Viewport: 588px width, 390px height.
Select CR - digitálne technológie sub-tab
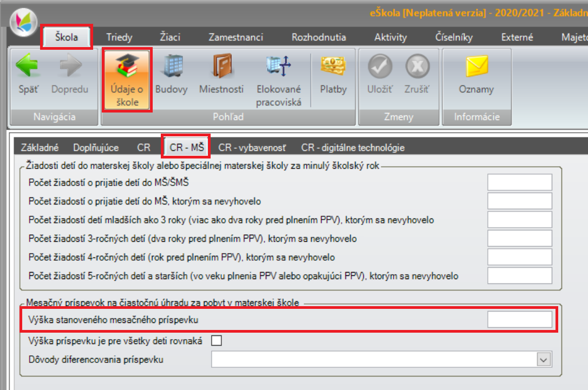[353, 148]
